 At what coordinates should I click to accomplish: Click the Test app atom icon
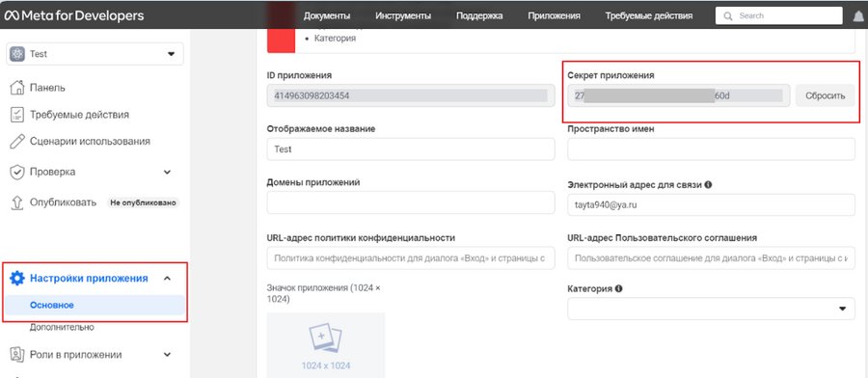tap(17, 54)
